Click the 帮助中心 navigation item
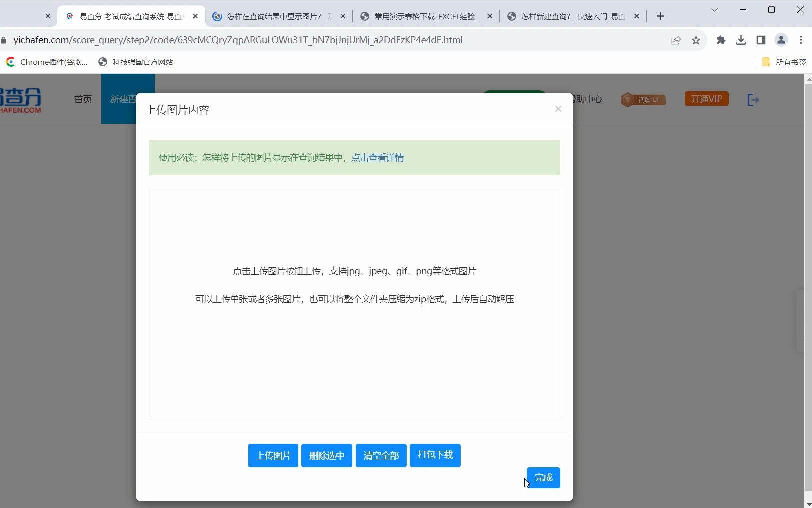 click(x=588, y=99)
